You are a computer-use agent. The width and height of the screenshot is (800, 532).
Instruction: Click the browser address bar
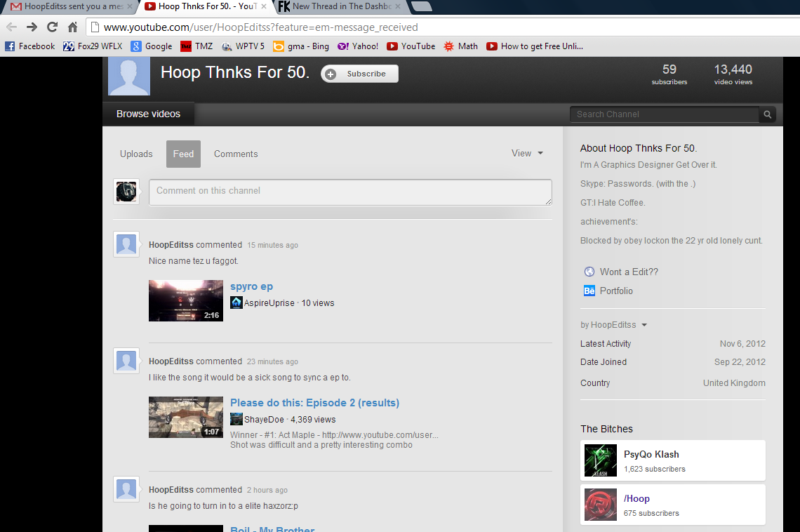[x=444, y=27]
